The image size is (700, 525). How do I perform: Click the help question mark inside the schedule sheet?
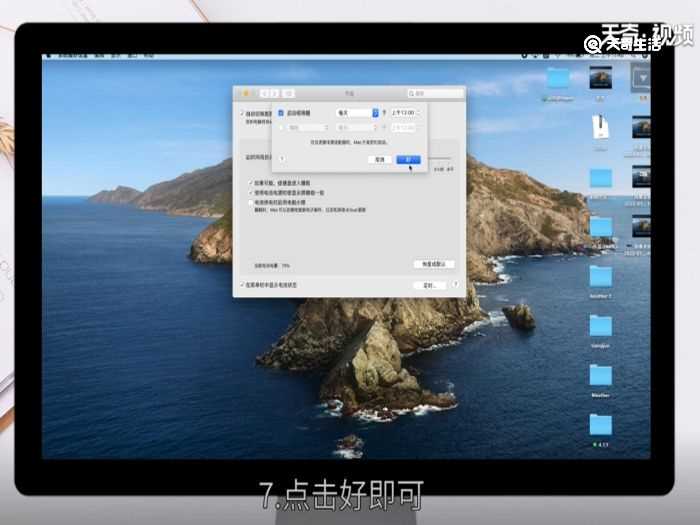pyautogui.click(x=282, y=158)
